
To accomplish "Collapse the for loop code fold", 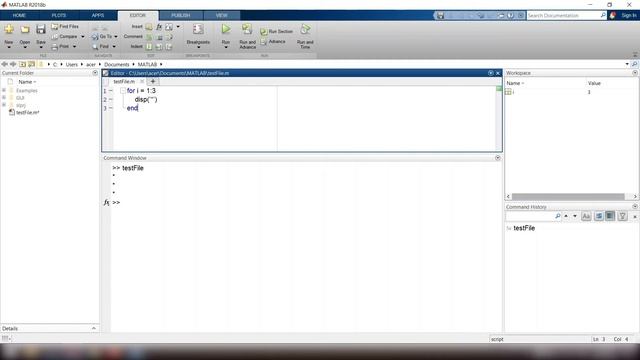I will (x=122, y=91).
